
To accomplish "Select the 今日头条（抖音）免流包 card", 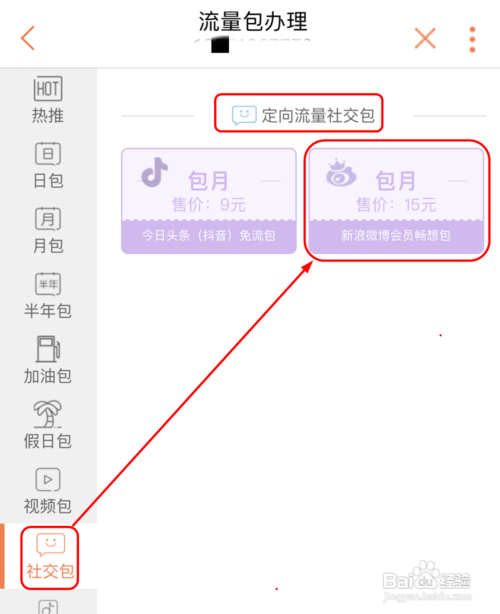I will [x=209, y=201].
